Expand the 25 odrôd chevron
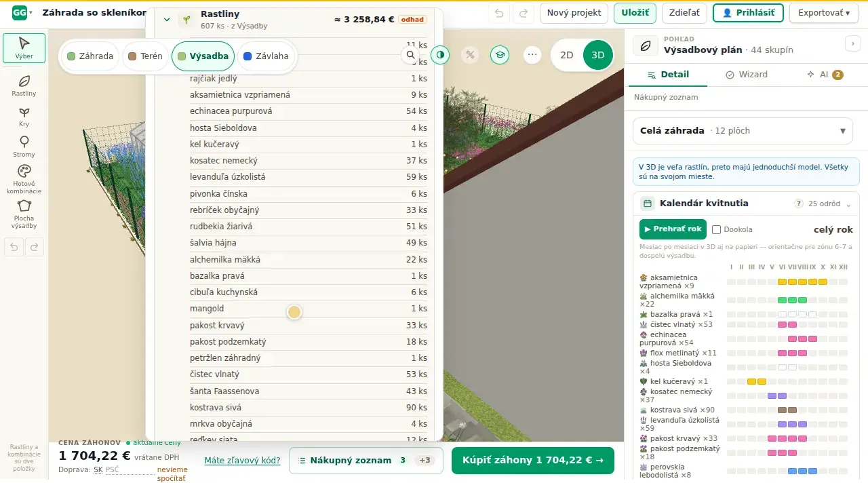 pyautogui.click(x=848, y=204)
